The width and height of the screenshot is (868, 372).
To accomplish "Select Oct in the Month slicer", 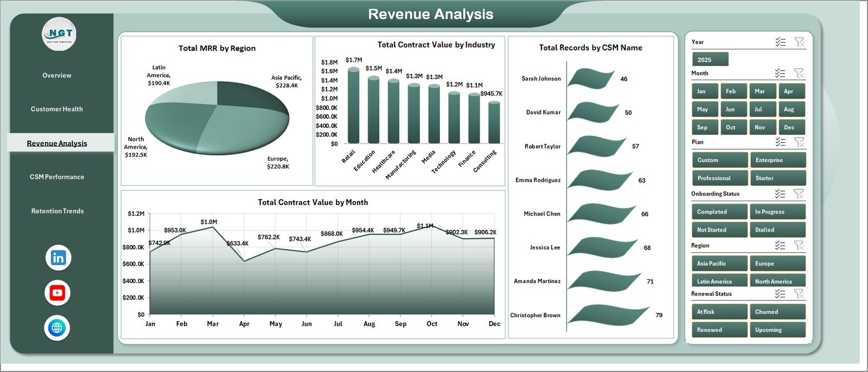I will (x=734, y=127).
